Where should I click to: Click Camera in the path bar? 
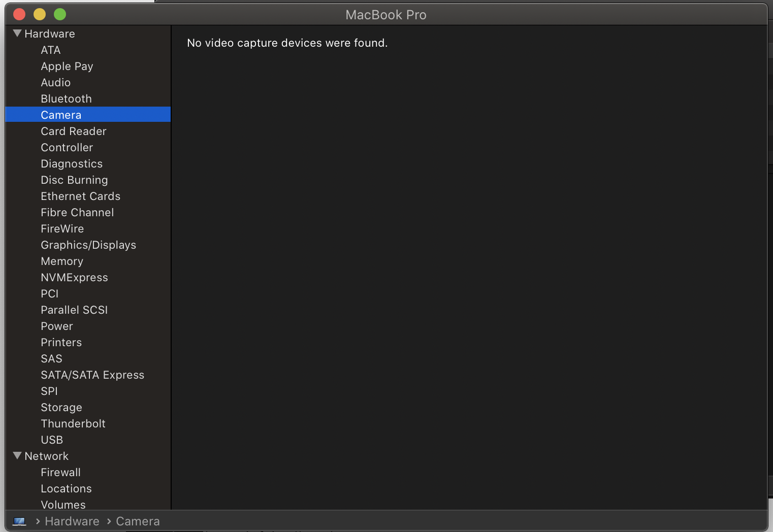(x=138, y=521)
